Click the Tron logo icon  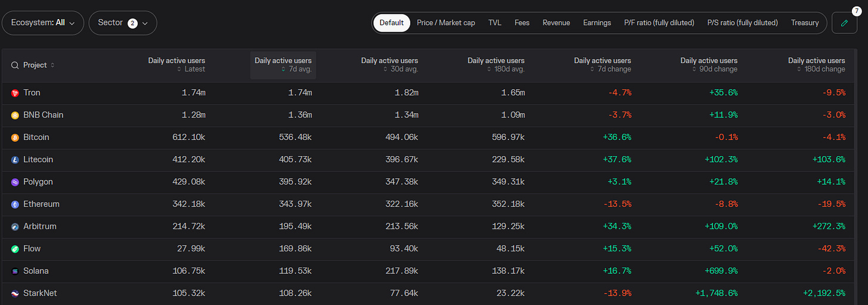[x=15, y=93]
